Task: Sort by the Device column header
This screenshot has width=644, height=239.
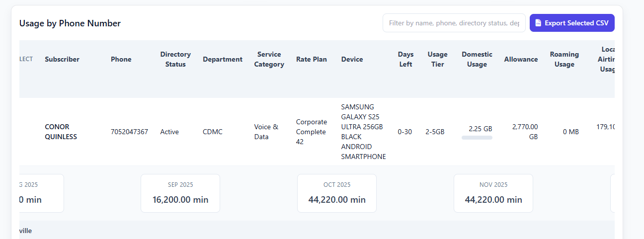Action: click(352, 59)
